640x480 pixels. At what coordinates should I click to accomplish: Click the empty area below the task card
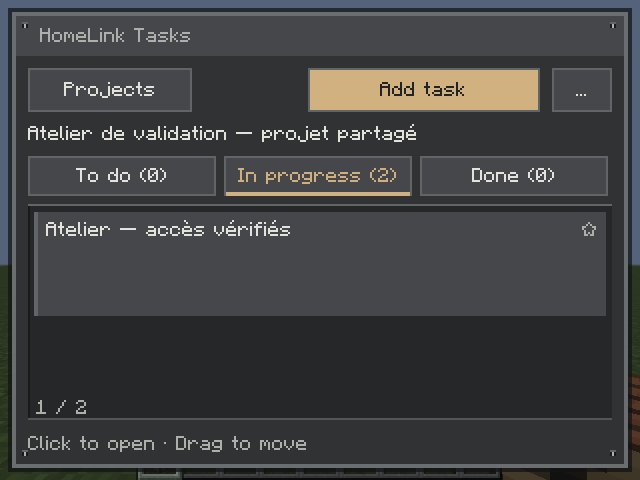(x=320, y=357)
